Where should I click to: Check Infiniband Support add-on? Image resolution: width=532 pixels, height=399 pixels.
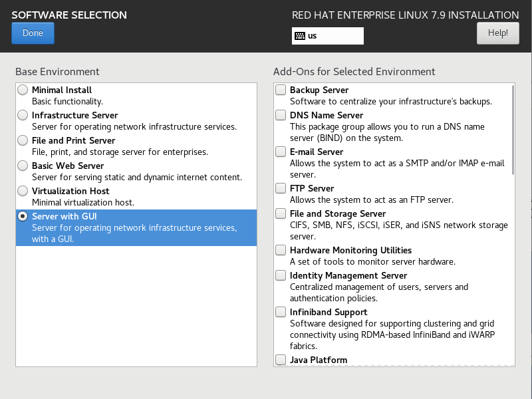tap(281, 312)
